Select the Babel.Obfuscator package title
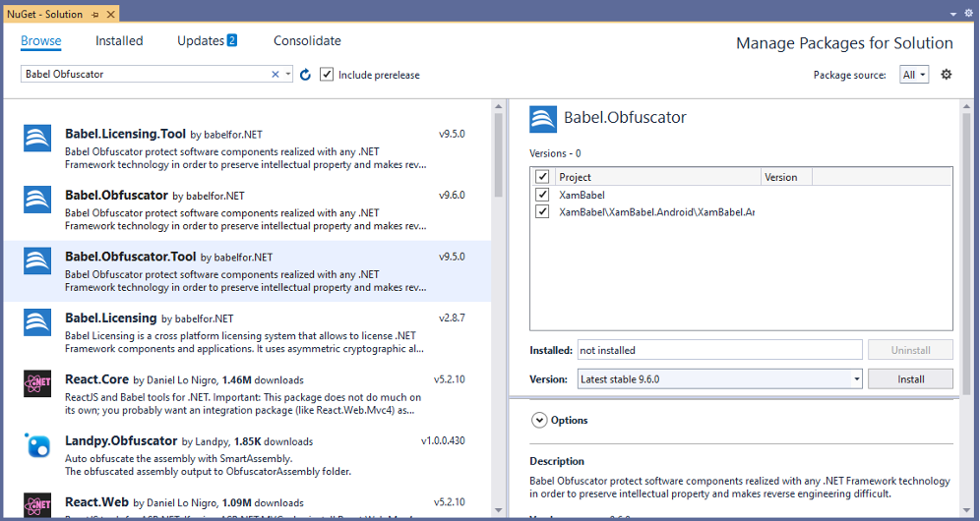The height and width of the screenshot is (521, 980). pyautogui.click(x=116, y=195)
